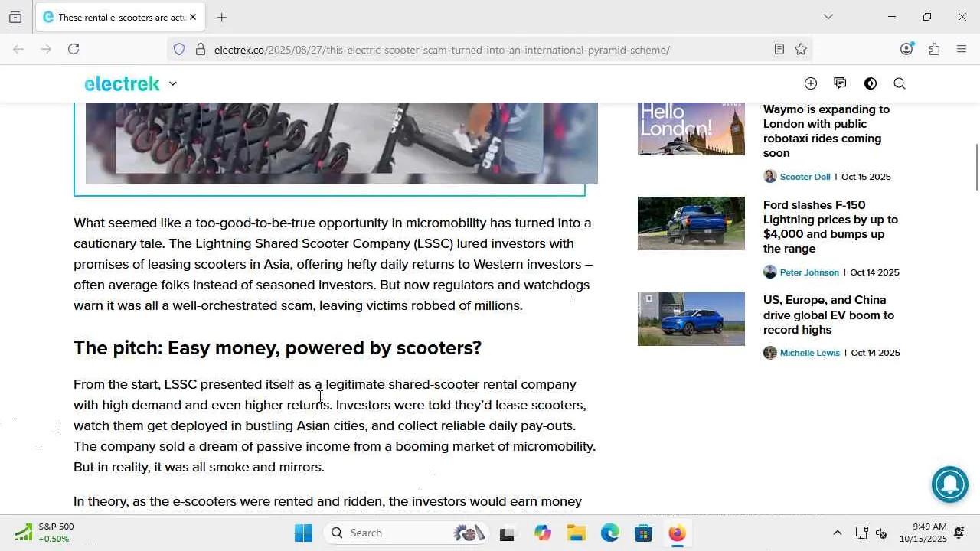This screenshot has width=980, height=551.
Task: Open the S&P 500 stock widget
Action: 46,533
